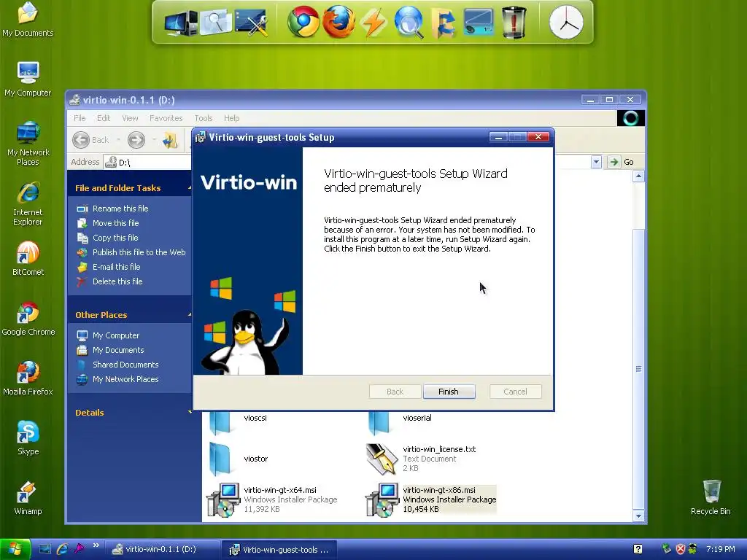Viewport: 747px width, 560px height.
Task: Click the Explorer Up folder toolbar icon
Action: click(x=170, y=140)
